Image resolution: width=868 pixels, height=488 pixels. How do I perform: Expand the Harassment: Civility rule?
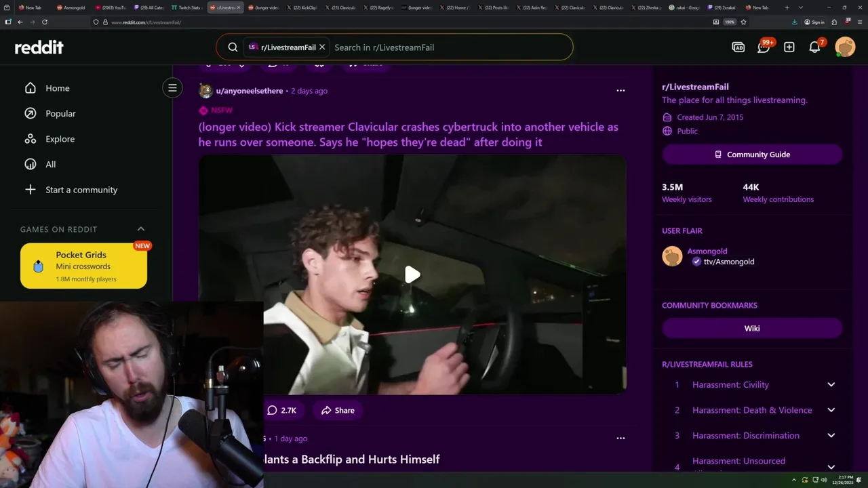(x=831, y=385)
